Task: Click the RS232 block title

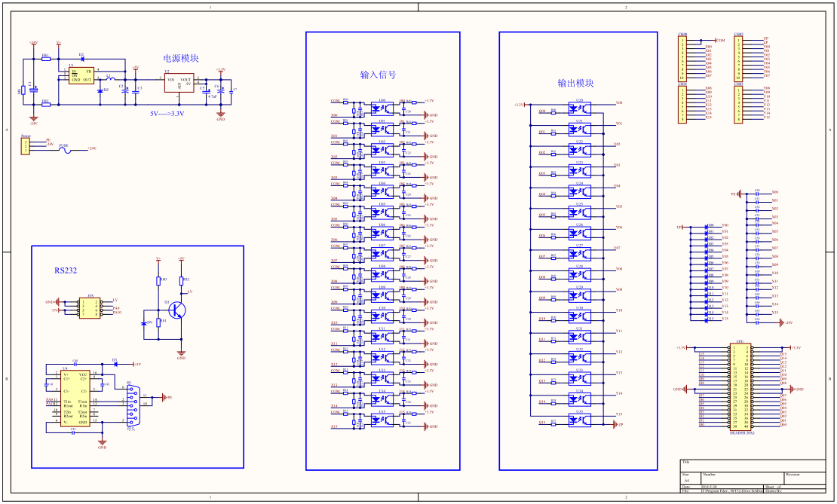Action: tap(66, 271)
